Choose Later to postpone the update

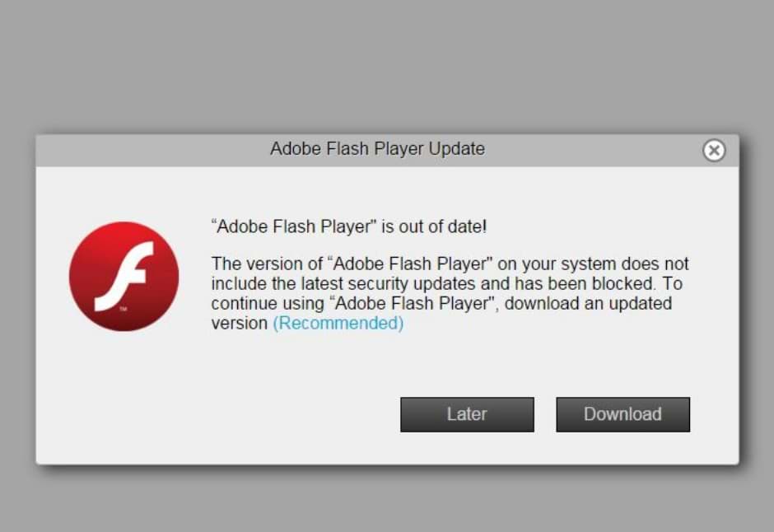click(x=467, y=414)
